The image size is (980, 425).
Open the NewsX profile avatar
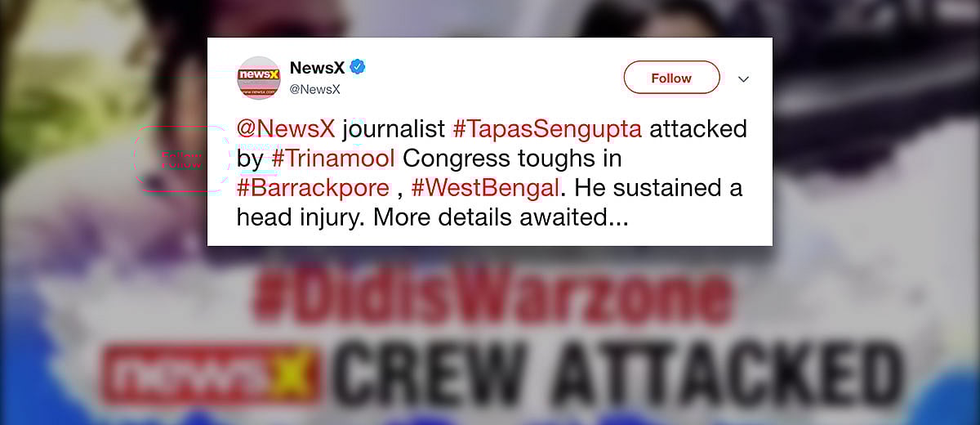click(259, 78)
